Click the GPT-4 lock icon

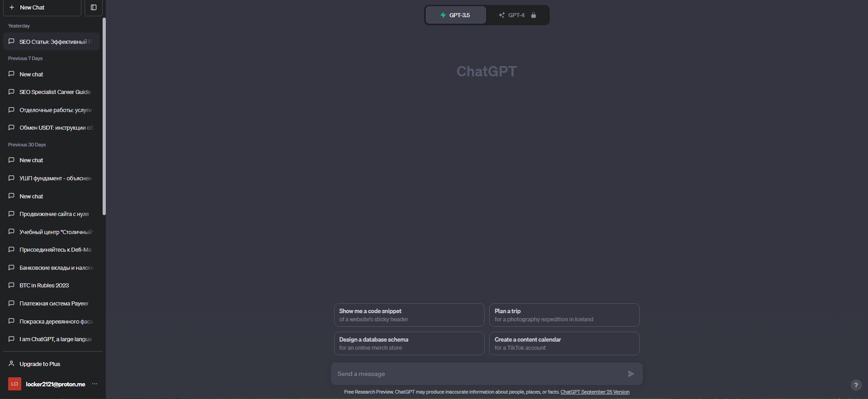[533, 15]
